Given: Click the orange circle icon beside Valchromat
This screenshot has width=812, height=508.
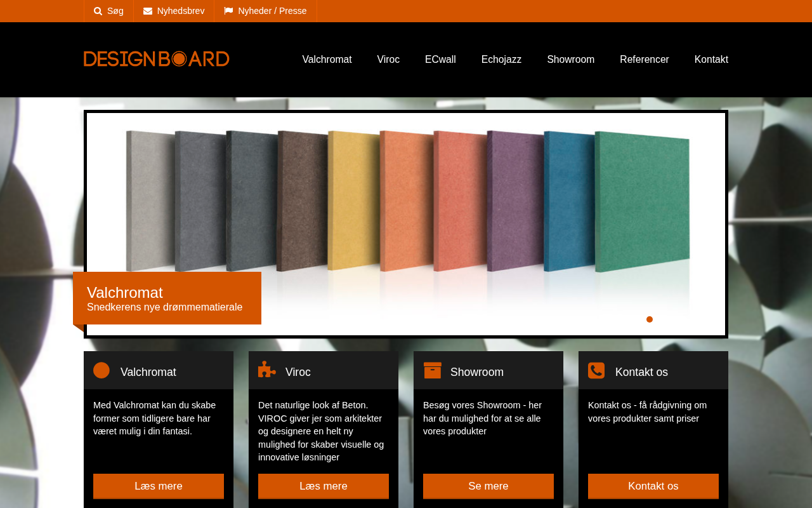Looking at the screenshot, I should (x=101, y=370).
